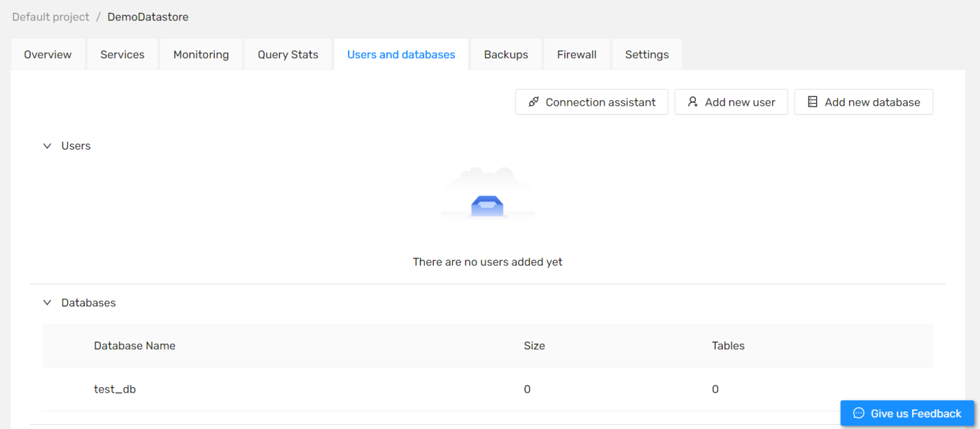Click the chevron icon beside Users heading
This screenshot has height=429, width=980.
(47, 146)
